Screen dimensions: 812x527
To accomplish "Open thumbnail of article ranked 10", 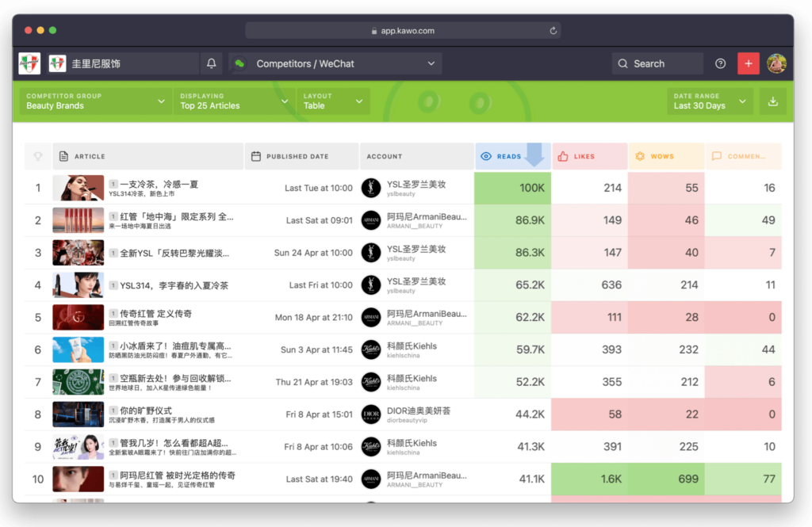I will [x=79, y=479].
